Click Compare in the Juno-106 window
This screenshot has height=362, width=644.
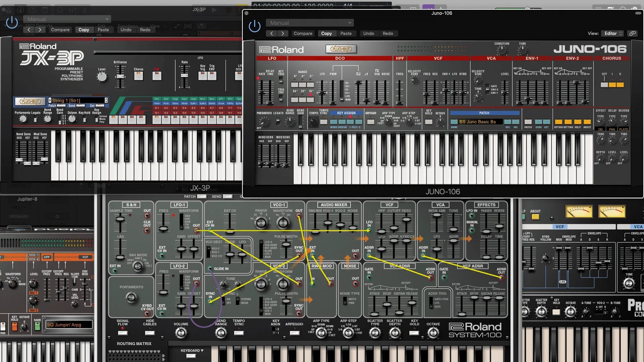click(x=303, y=33)
